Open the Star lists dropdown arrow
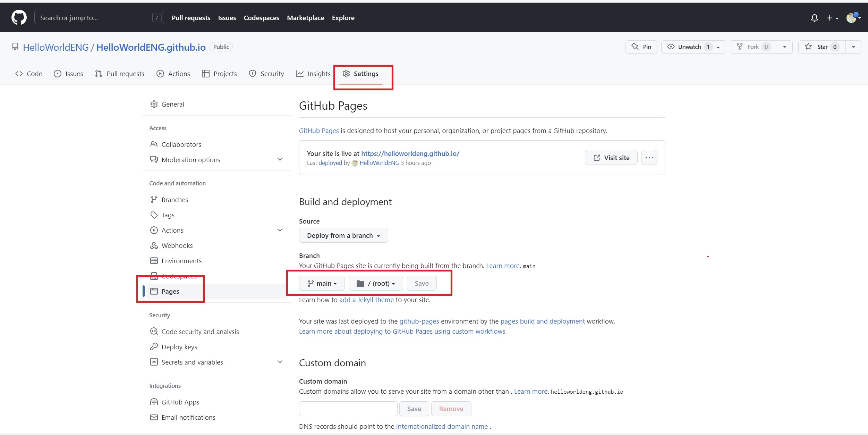Image resolution: width=868 pixels, height=435 pixels. 853,47
